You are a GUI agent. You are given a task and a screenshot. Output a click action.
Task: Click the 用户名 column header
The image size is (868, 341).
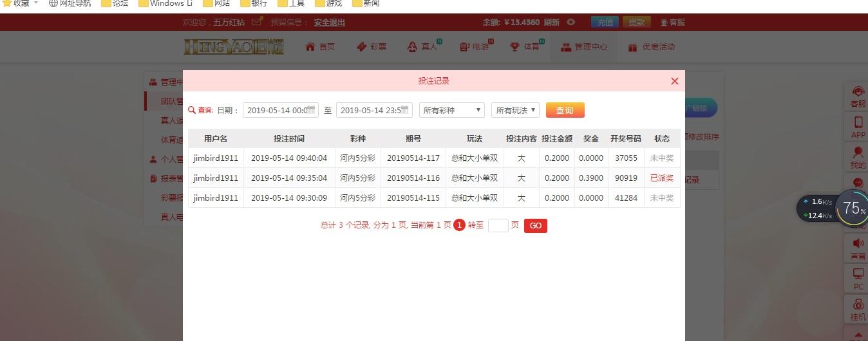pyautogui.click(x=216, y=139)
